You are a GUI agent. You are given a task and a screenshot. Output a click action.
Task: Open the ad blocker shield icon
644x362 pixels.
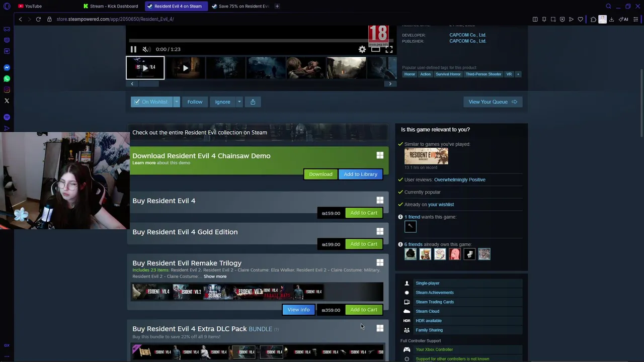562,19
